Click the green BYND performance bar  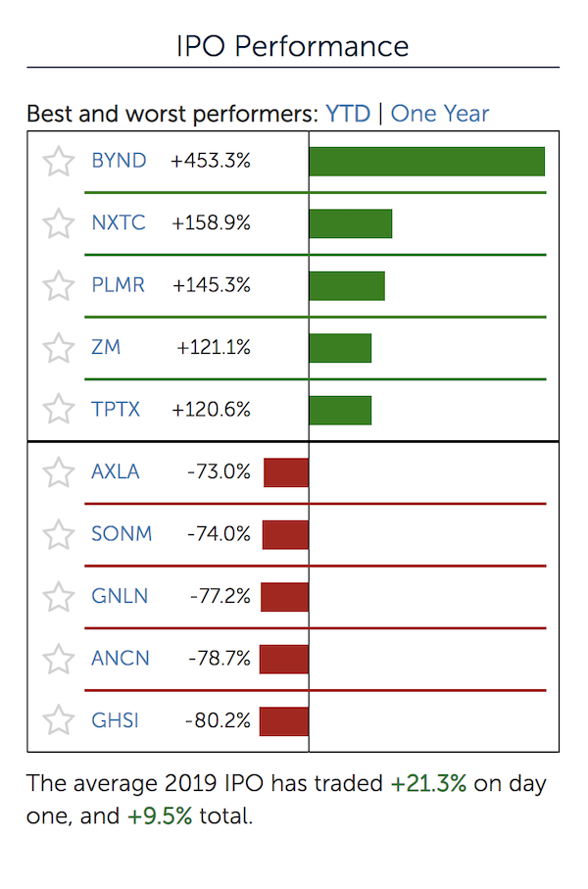tap(427, 162)
